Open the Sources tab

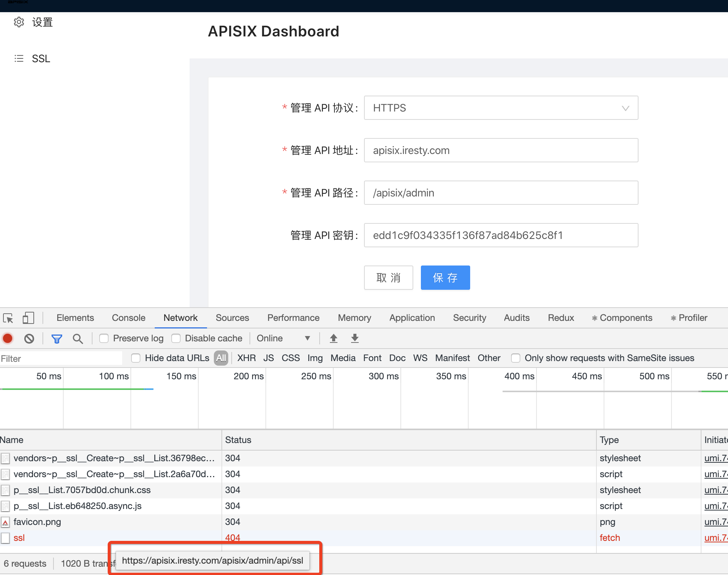[x=232, y=318]
